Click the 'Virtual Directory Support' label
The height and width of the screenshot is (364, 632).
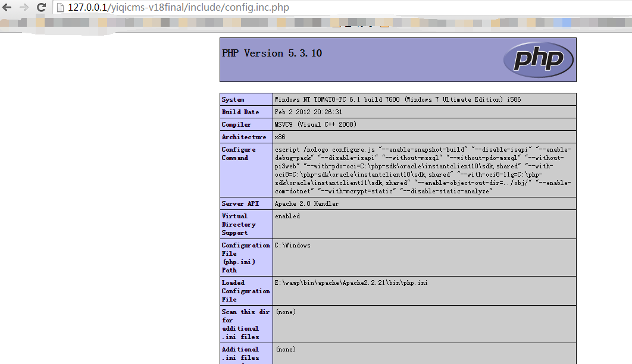pyautogui.click(x=238, y=224)
